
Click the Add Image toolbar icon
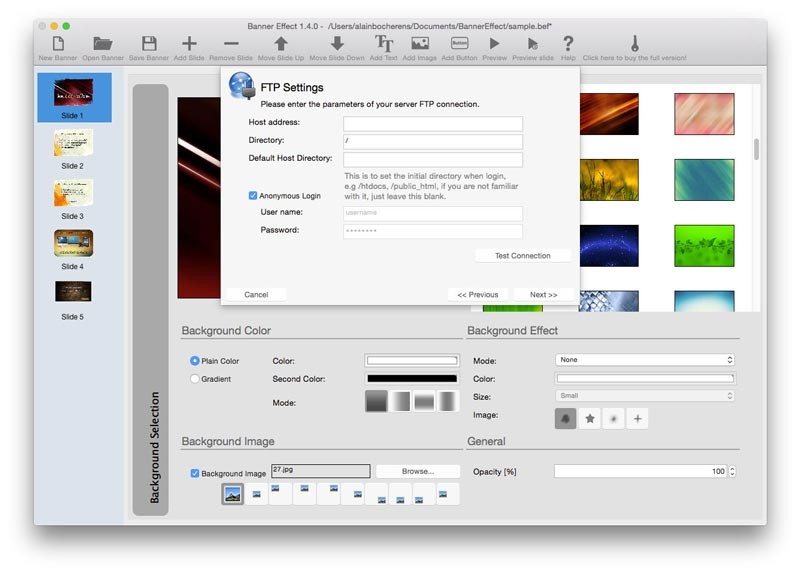point(420,44)
